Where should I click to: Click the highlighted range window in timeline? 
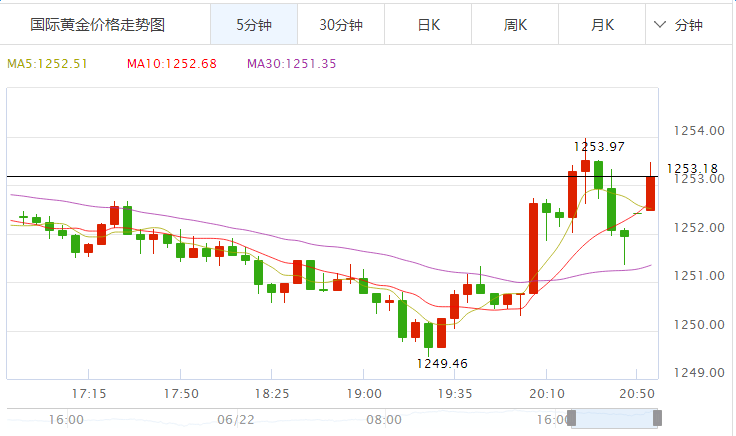[614, 418]
